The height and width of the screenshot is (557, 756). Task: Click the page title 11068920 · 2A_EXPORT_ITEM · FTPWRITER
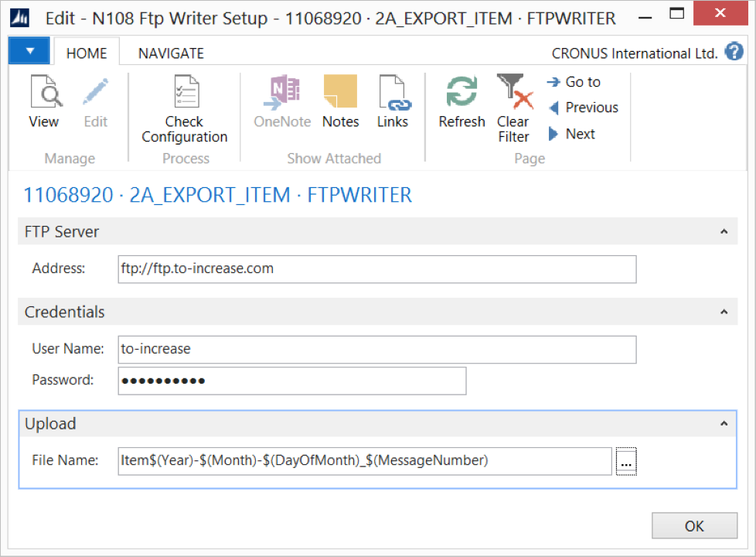[x=217, y=196]
